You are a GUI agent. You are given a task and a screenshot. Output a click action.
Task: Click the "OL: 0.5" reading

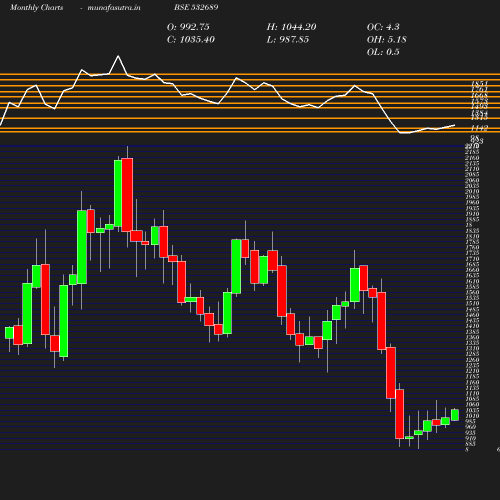(x=383, y=52)
